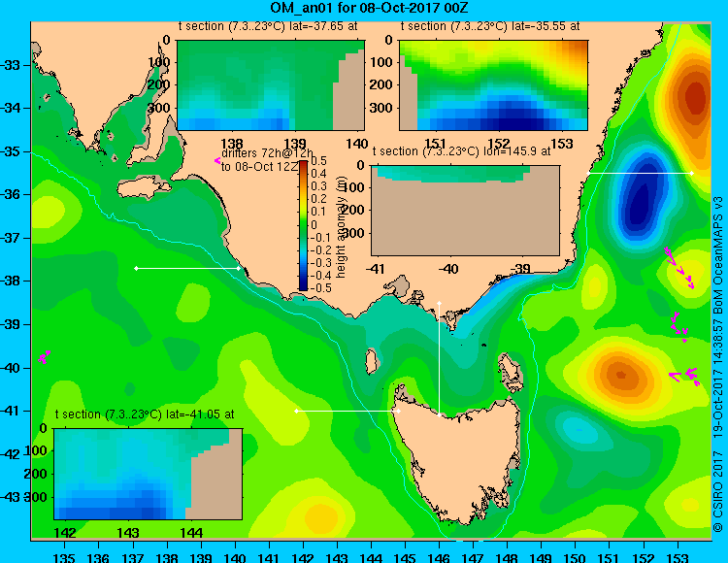Click the -38 latitude axis label
The width and height of the screenshot is (728, 563).
11,281
